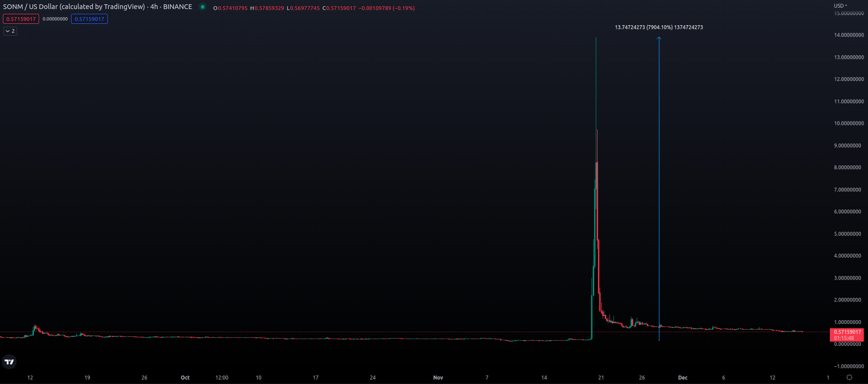Image resolution: width=868 pixels, height=384 pixels.
Task: Open chart settings gear icon
Action: click(x=849, y=377)
